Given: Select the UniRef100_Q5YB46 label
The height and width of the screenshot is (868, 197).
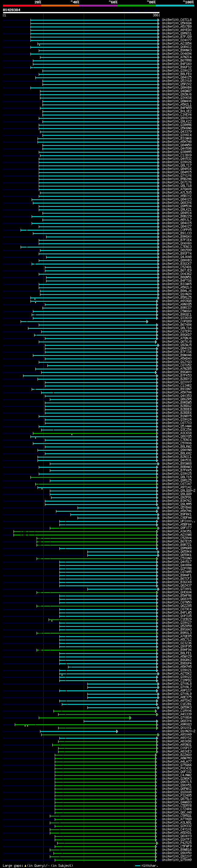Looking at the screenshot, I should (x=176, y=507).
